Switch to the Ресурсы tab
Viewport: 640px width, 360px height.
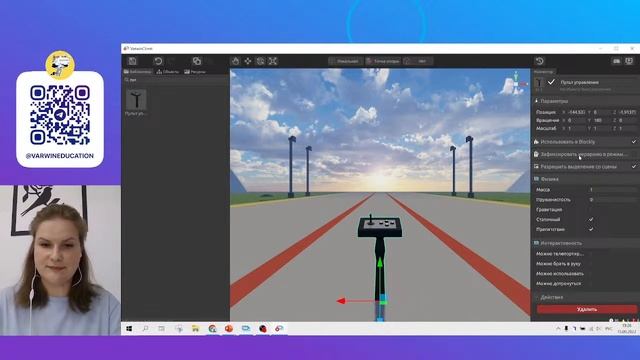click(x=195, y=71)
